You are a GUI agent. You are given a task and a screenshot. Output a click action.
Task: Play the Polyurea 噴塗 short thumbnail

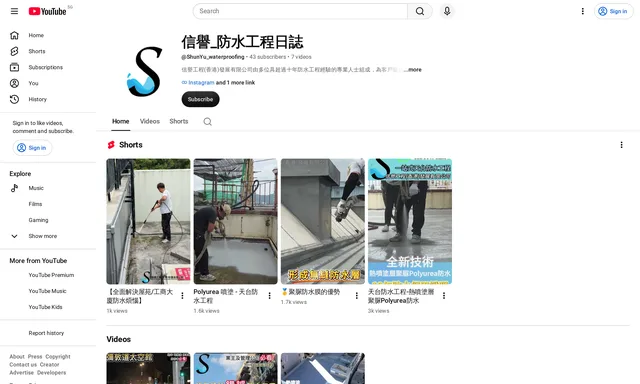pos(236,221)
